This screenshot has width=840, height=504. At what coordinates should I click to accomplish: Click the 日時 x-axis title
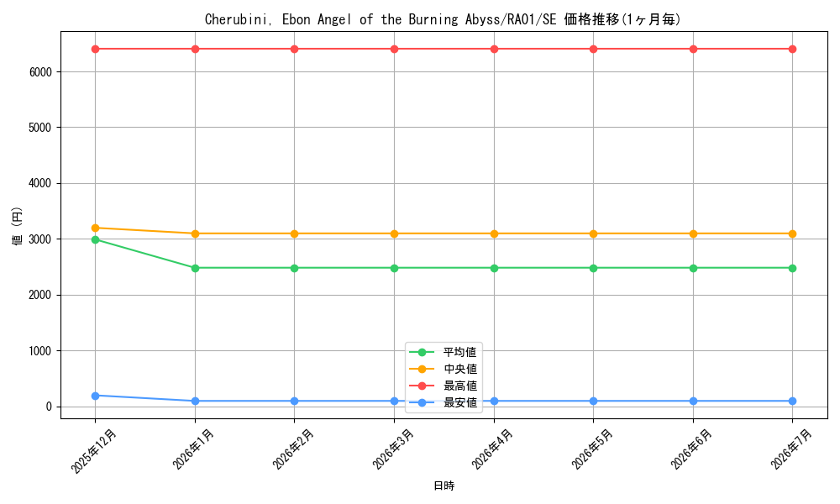[x=444, y=486]
